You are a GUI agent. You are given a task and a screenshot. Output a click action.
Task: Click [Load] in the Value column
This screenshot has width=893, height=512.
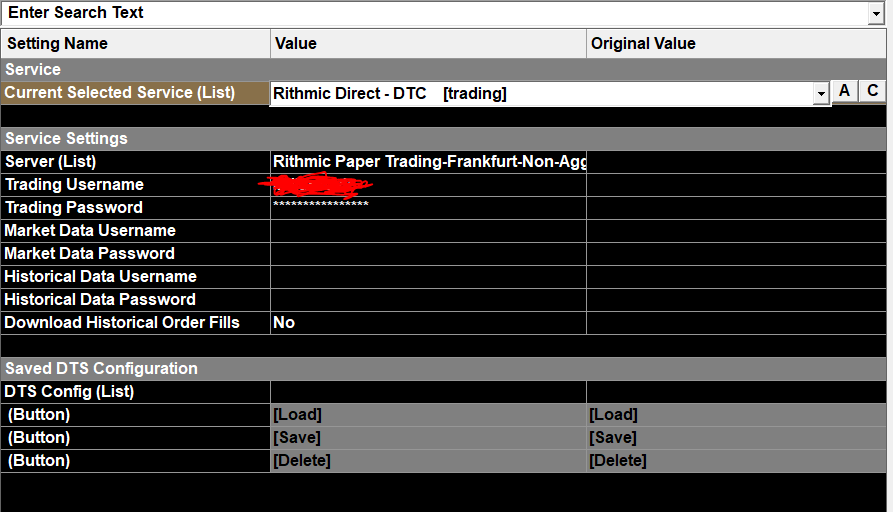tap(428, 415)
